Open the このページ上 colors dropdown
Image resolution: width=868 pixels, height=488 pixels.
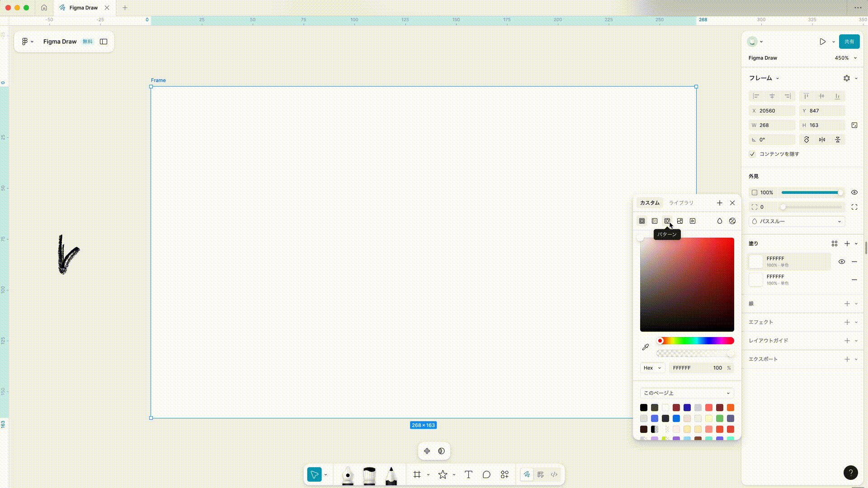point(687,393)
